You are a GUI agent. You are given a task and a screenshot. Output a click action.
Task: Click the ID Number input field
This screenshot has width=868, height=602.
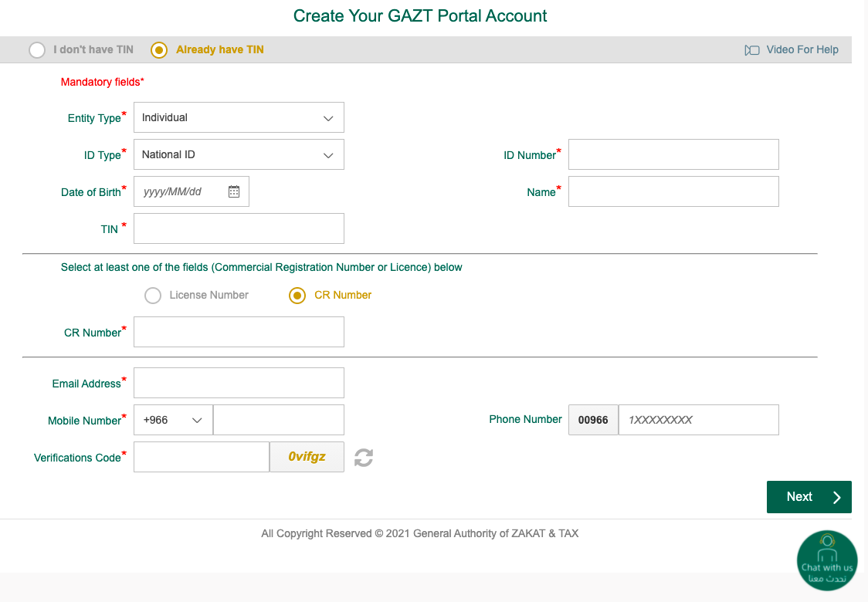(673, 154)
